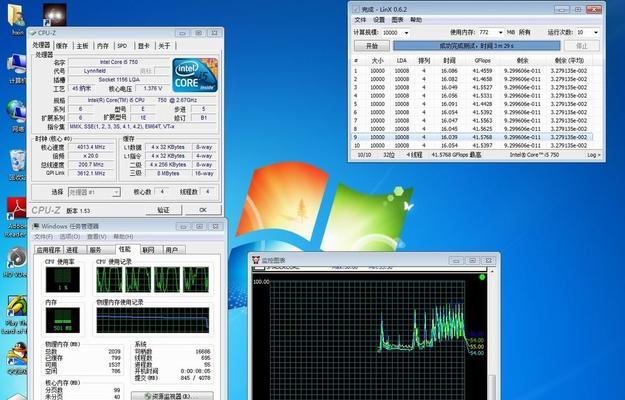Expand LinX memory dropdown showing 772
The width and height of the screenshot is (625, 400).
pos(501,33)
